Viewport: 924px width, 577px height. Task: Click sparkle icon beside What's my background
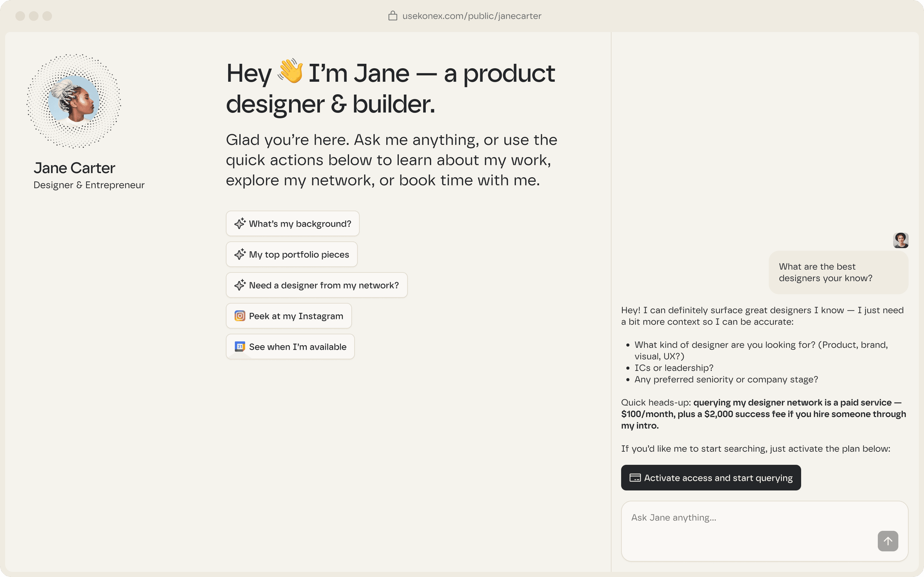coord(240,224)
